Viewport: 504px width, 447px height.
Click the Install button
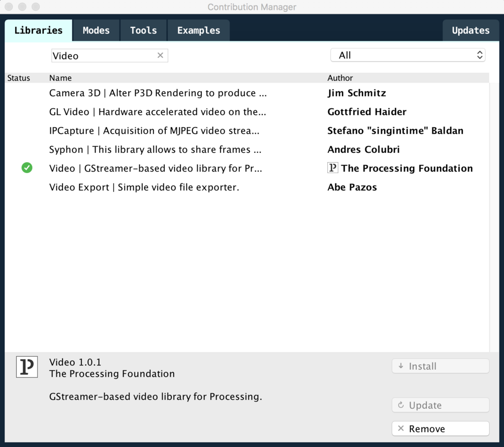441,366
